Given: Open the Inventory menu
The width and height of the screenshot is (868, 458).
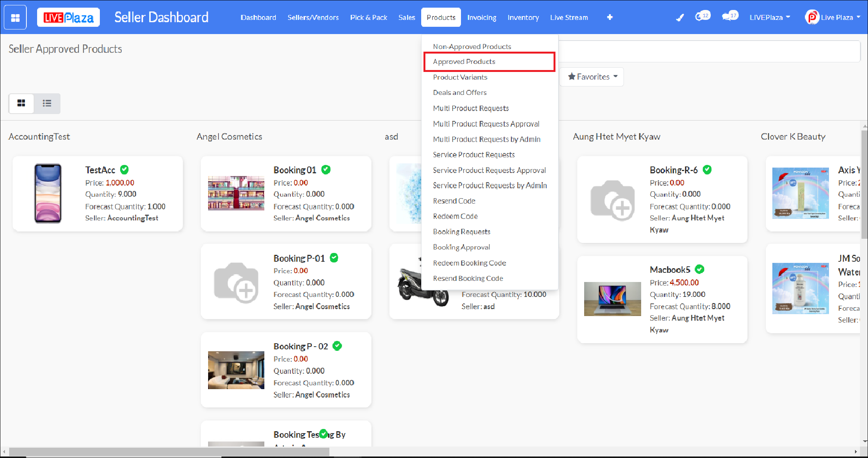Looking at the screenshot, I should pyautogui.click(x=523, y=18).
